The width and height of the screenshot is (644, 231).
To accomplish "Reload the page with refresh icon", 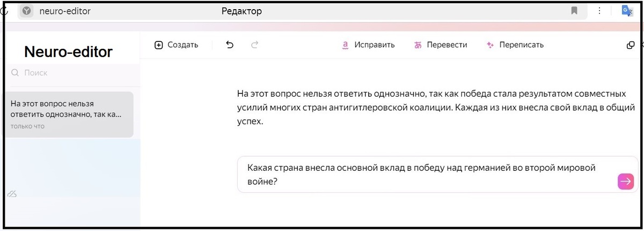I will point(3,11).
